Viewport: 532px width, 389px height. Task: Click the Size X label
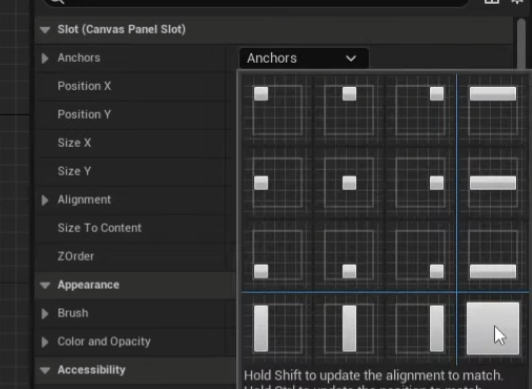coord(74,143)
